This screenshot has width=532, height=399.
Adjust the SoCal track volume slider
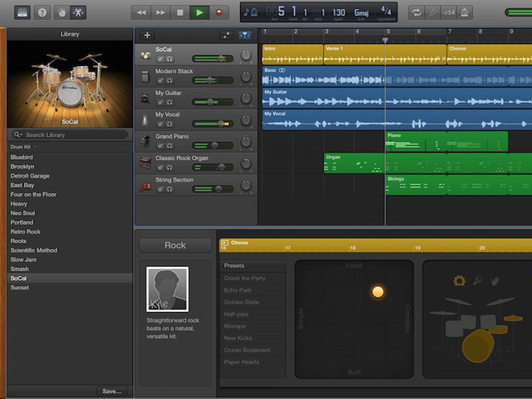click(x=221, y=59)
